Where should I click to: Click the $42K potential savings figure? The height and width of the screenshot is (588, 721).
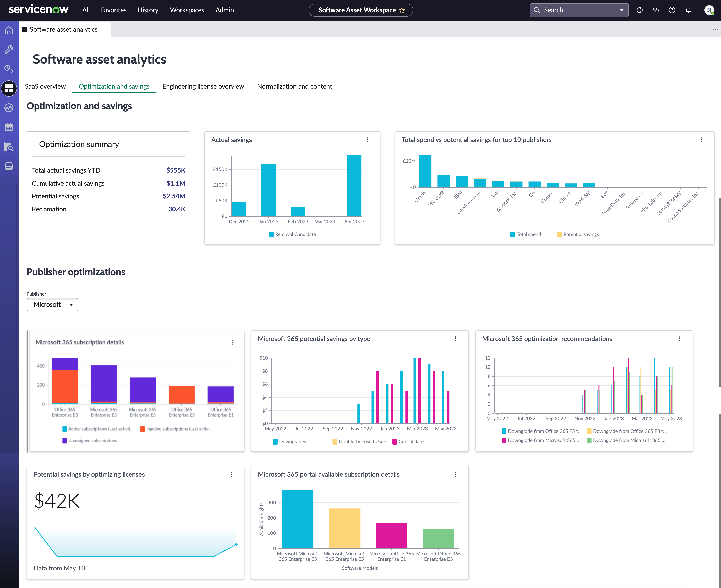coord(57,501)
